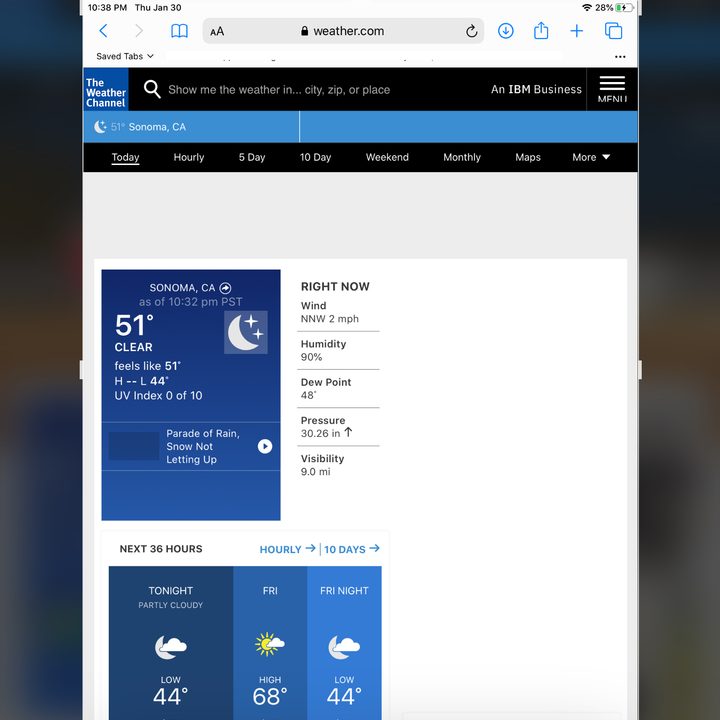Expand the More navigation dropdown
The width and height of the screenshot is (720, 720).
click(591, 157)
